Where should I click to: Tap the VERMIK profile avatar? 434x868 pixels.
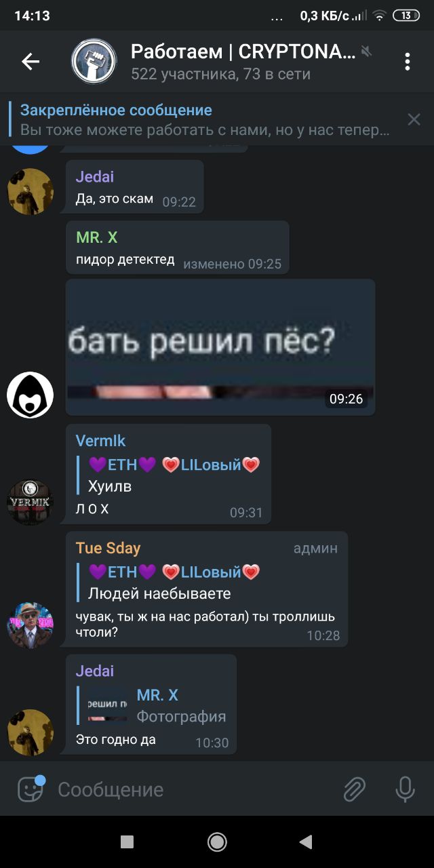point(30,502)
